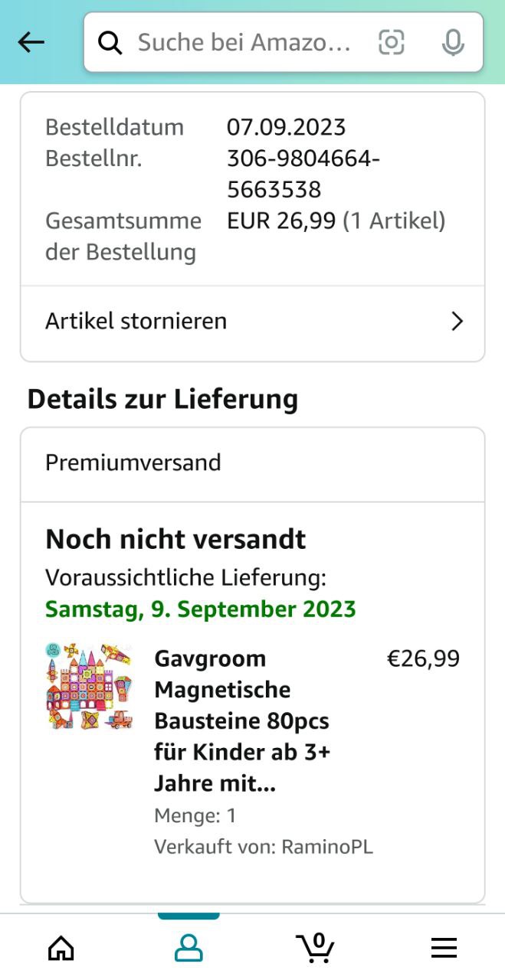Viewport: 505px width, 980px height.
Task: Tap the Premiumversand shipping row
Action: pos(133,463)
